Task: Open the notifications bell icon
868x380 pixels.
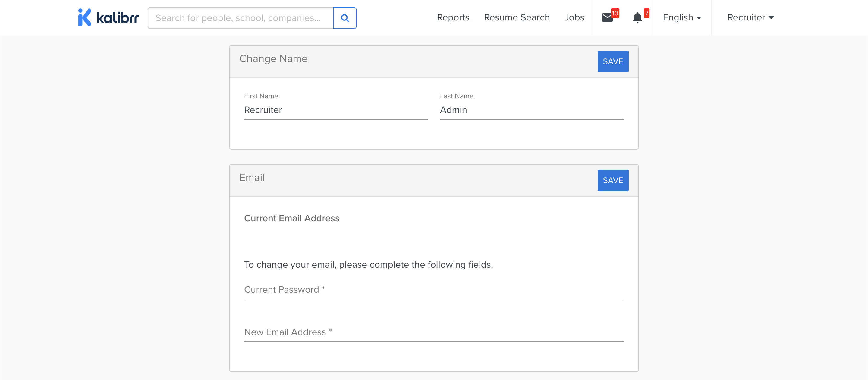Action: point(637,17)
